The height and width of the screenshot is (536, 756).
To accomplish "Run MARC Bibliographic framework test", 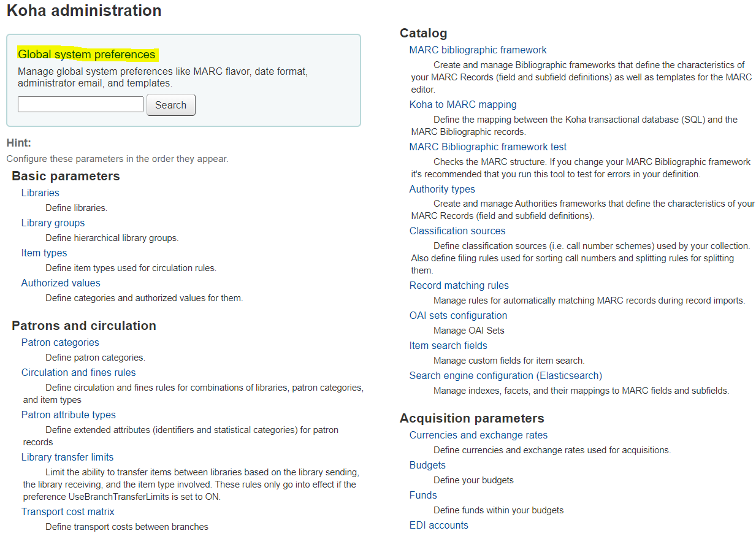I will [x=488, y=147].
